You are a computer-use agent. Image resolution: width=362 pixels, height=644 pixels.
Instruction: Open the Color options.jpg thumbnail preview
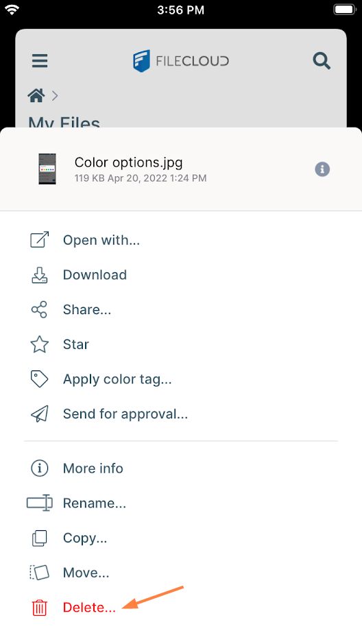pyautogui.click(x=47, y=169)
